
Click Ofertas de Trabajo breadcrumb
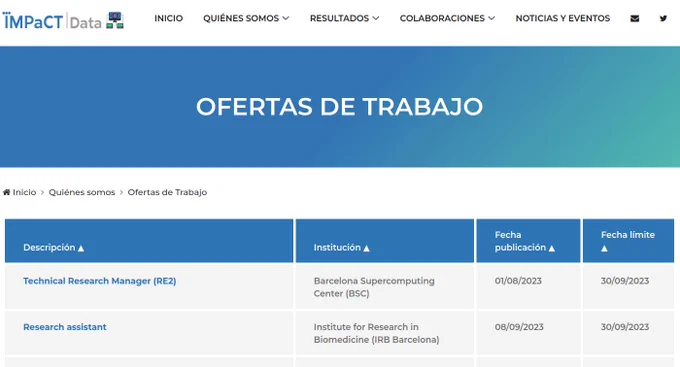[167, 192]
